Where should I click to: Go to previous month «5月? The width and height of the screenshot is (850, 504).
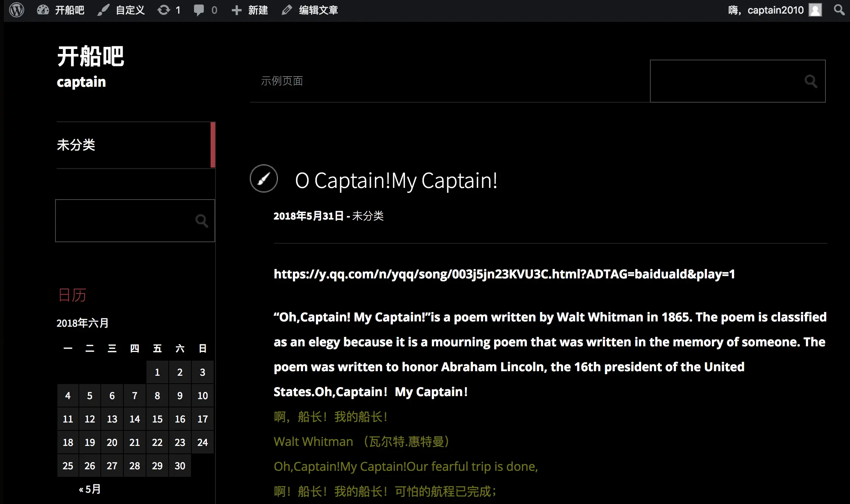(x=90, y=489)
